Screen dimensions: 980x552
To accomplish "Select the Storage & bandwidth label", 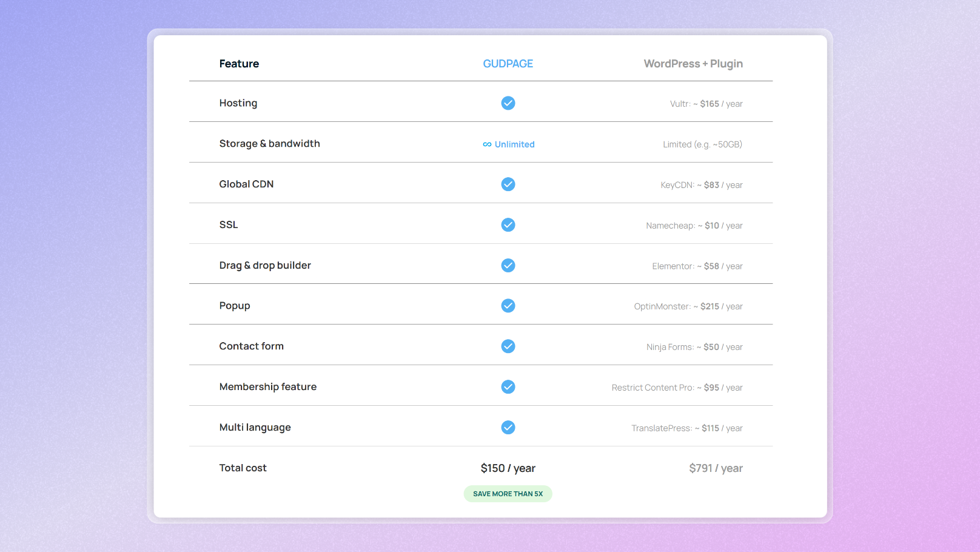I will [270, 144].
